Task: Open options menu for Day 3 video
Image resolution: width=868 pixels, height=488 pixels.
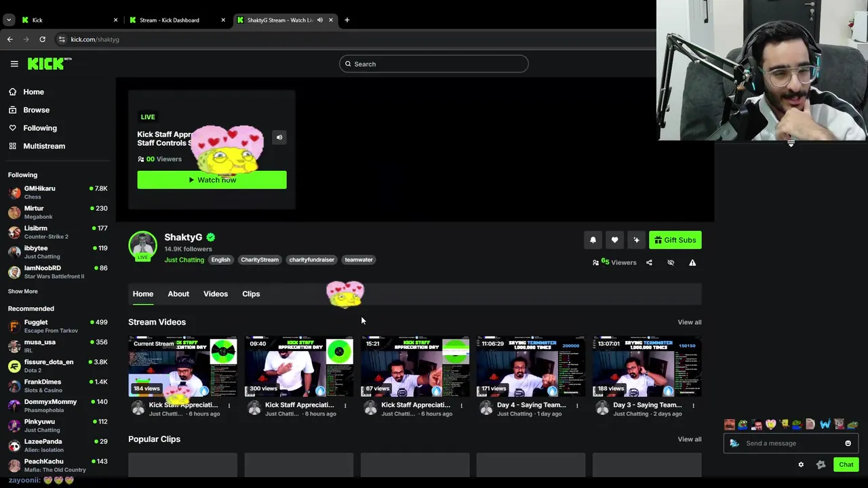Action: [693, 405]
